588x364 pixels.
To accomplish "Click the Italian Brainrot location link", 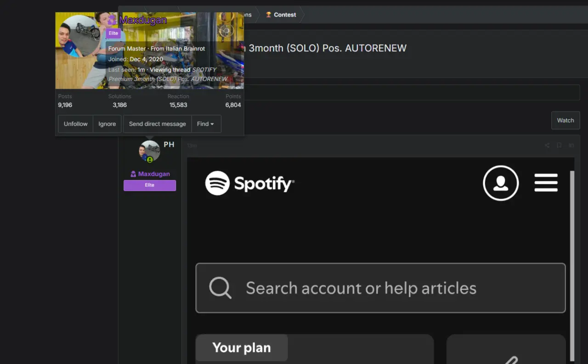I will [x=185, y=49].
